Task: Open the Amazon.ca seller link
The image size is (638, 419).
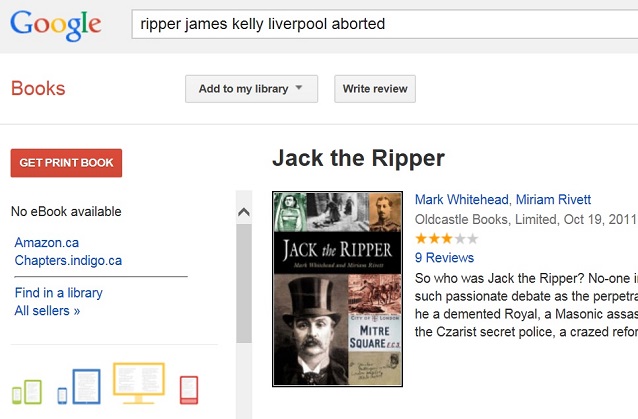Action: coord(47,242)
